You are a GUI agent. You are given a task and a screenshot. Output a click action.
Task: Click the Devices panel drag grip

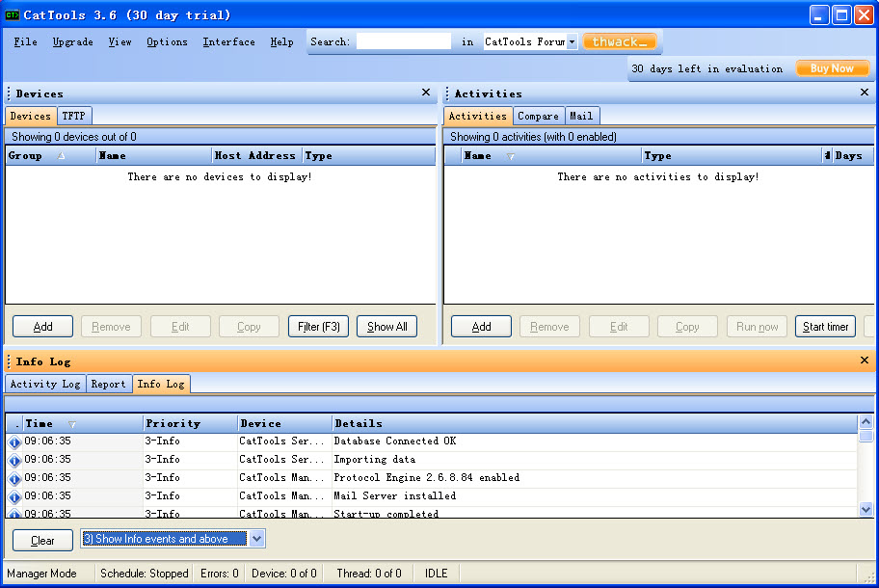click(x=9, y=94)
